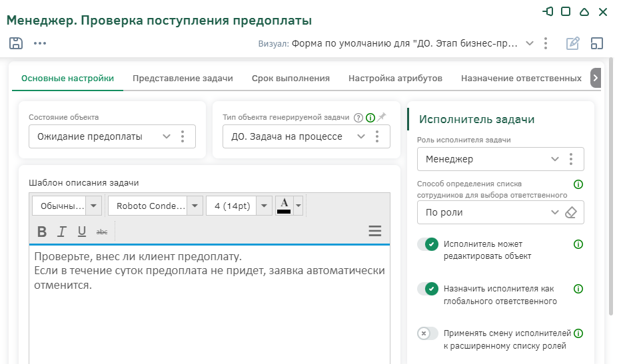Click info icon beside Назначить исполнителя как глобального

(578, 289)
